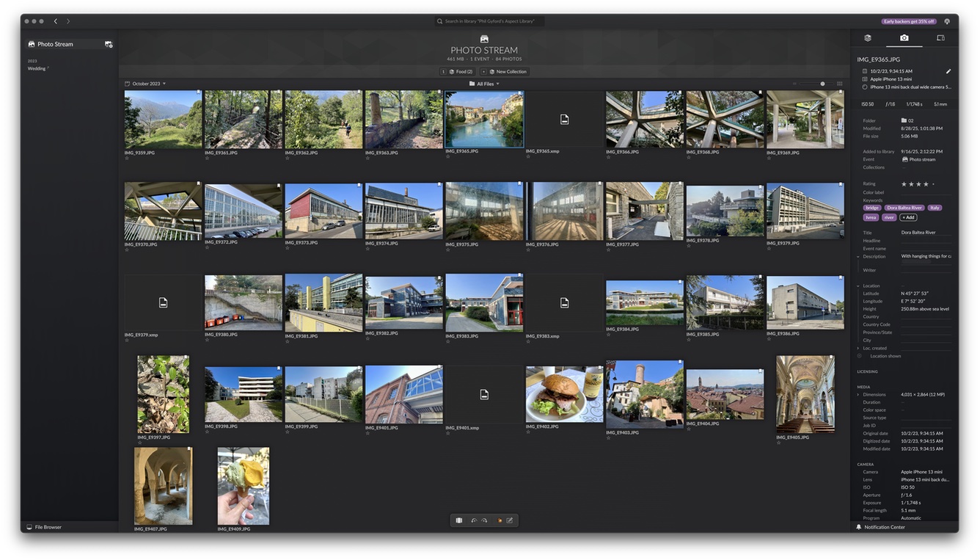Viewport: 980px width, 560px height.
Task: Open the Notification Center bell
Action: (x=859, y=527)
